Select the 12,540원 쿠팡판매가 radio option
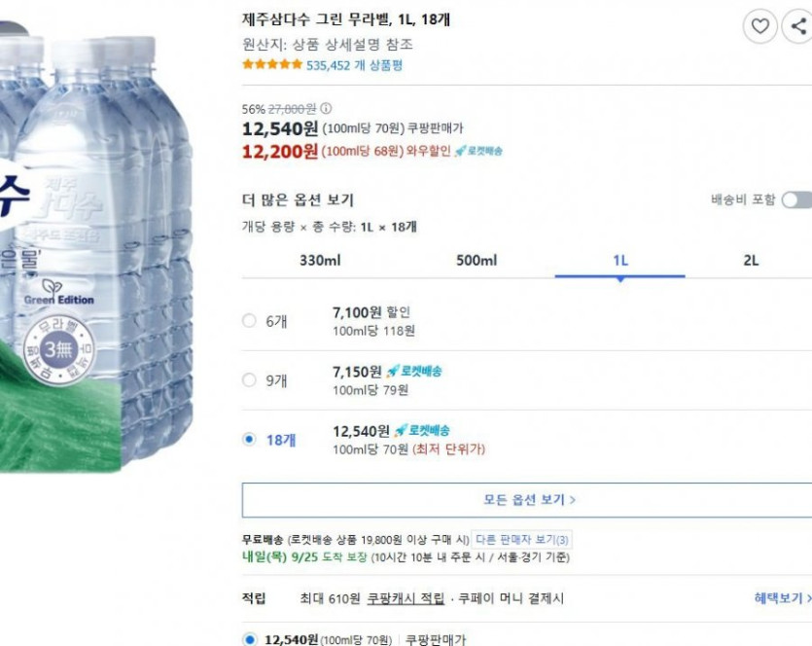 [x=249, y=639]
